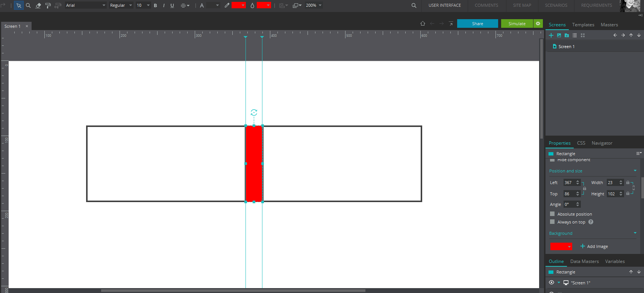Enable Absolute position checkbox

[x=552, y=214]
